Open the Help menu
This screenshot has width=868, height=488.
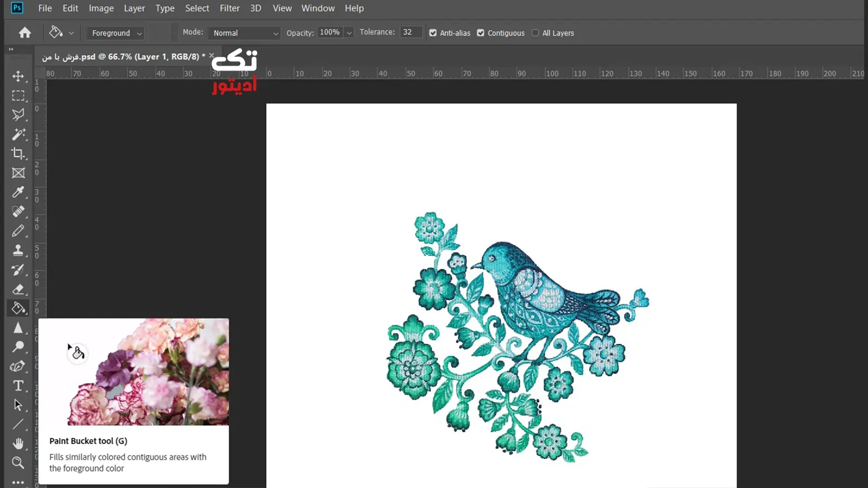354,8
